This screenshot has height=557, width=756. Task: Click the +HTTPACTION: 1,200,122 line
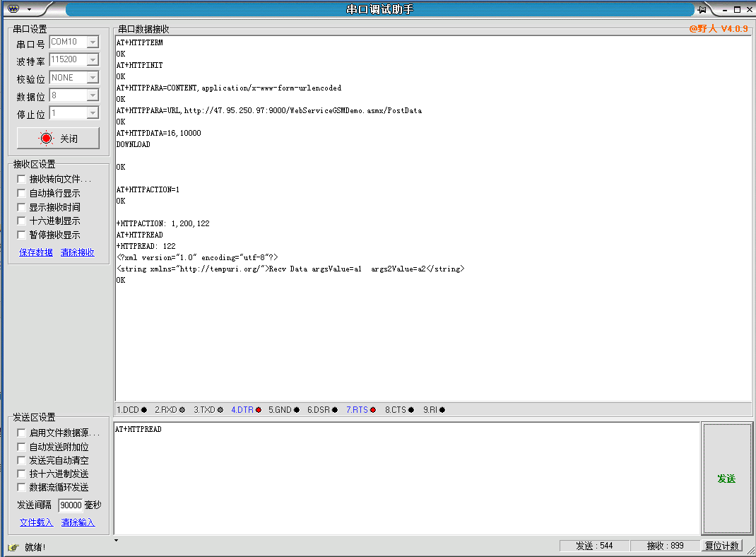click(x=163, y=223)
